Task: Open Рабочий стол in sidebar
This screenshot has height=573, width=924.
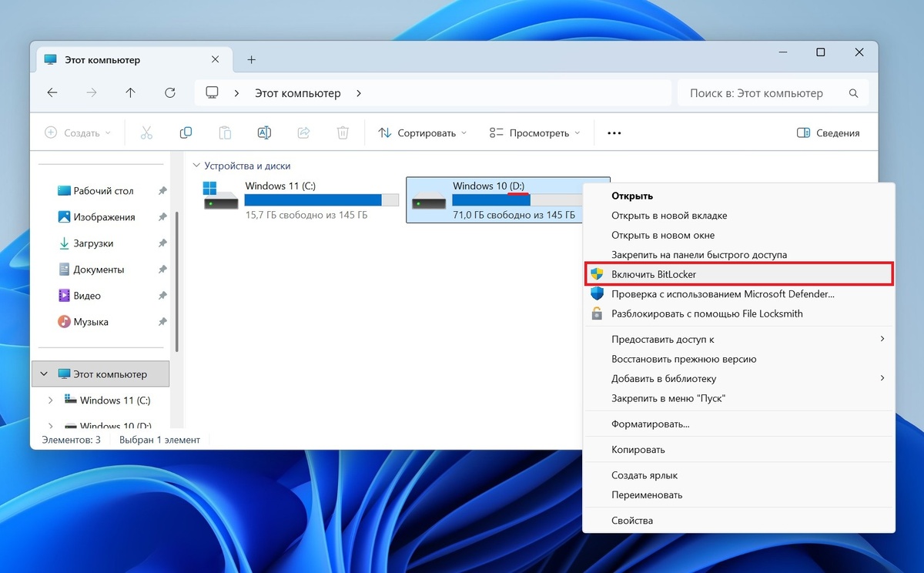Action: (x=102, y=191)
